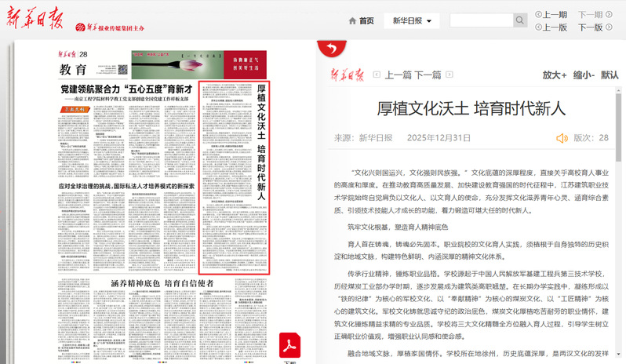Go to previous page 上一版
Image resolution: width=626 pixels, height=364 pixels.
coord(550,27)
